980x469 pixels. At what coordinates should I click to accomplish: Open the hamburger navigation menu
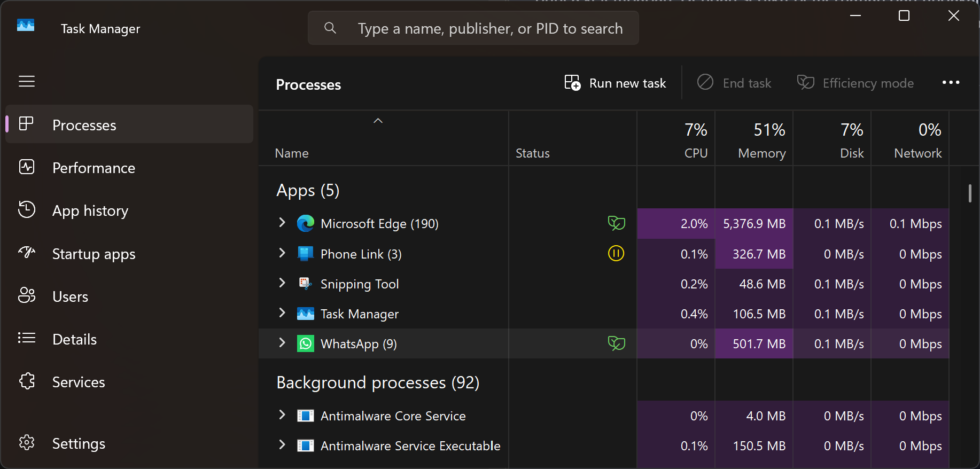(x=27, y=81)
